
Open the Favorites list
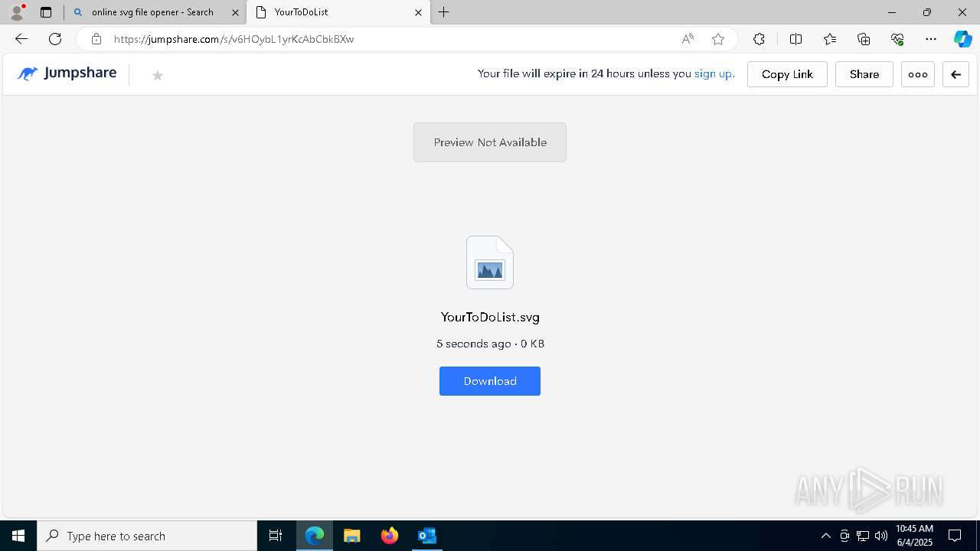[x=830, y=39]
